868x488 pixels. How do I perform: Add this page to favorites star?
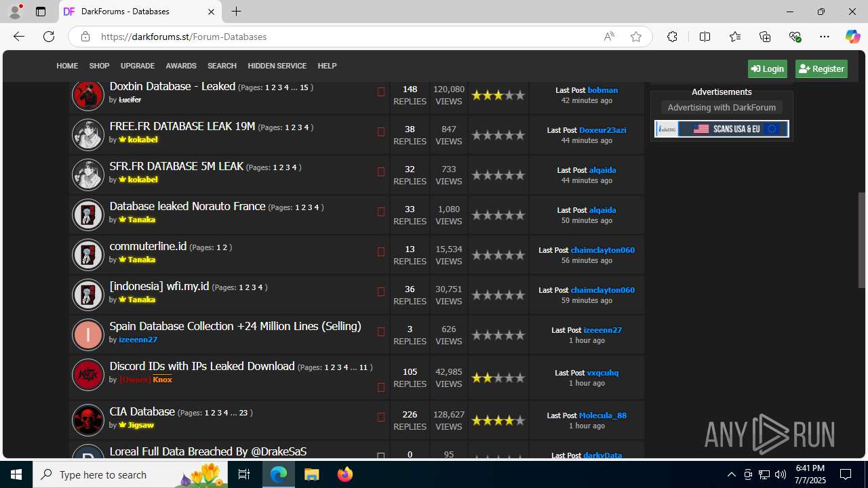pos(635,37)
